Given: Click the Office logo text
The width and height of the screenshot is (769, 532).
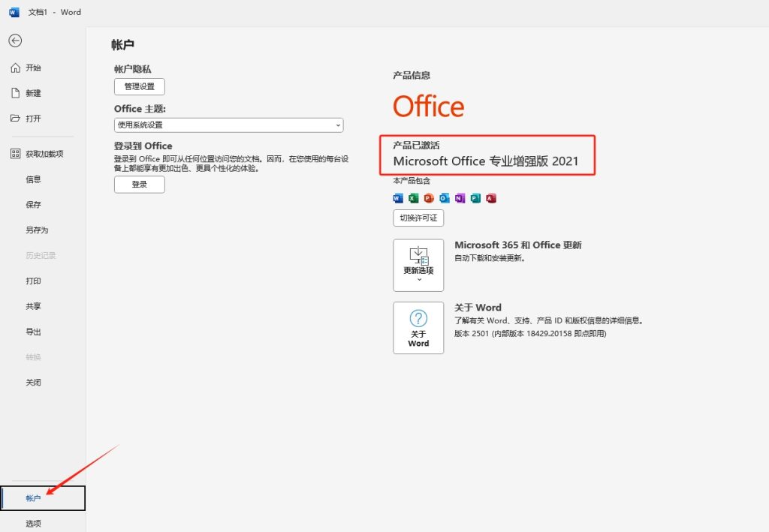Looking at the screenshot, I should 429,107.
